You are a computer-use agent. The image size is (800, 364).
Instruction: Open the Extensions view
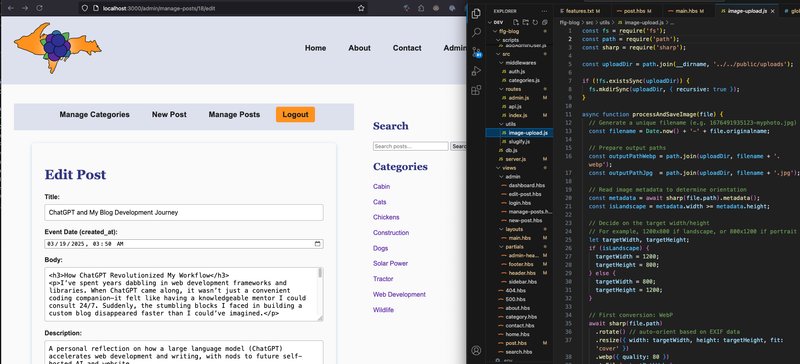(476, 90)
